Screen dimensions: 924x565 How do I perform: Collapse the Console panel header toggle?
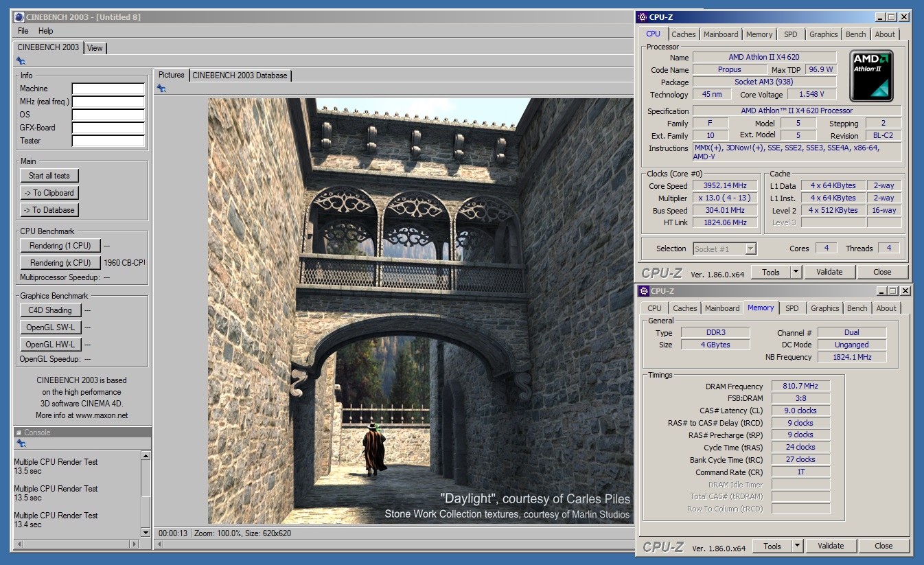(19, 433)
